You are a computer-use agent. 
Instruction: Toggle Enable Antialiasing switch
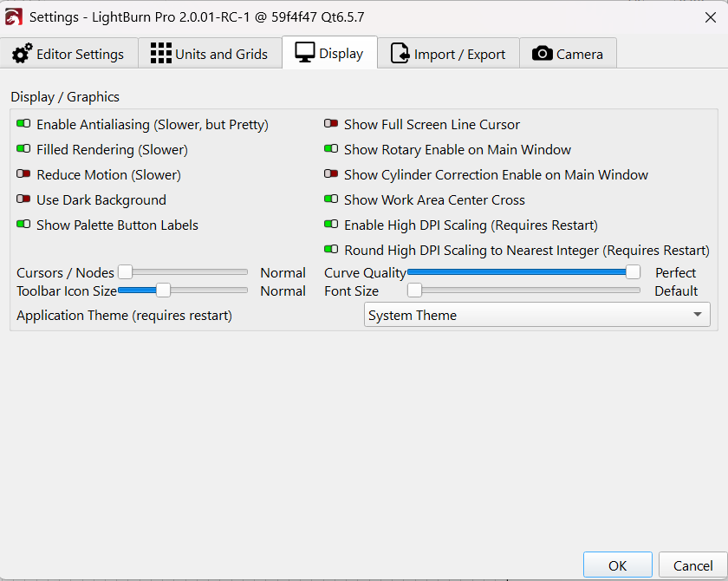tap(23, 123)
